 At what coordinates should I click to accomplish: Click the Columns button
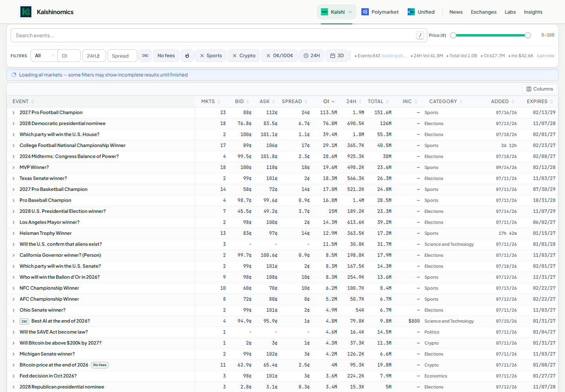tap(540, 89)
